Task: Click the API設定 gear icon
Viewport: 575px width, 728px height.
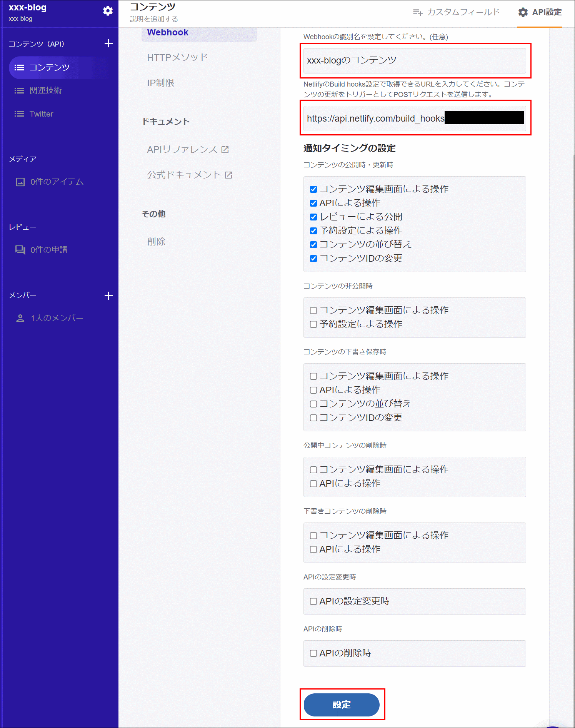Action: (523, 12)
